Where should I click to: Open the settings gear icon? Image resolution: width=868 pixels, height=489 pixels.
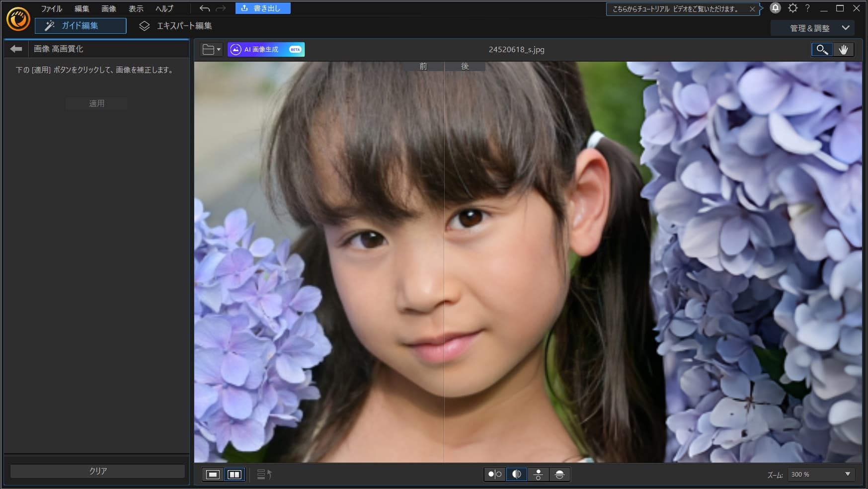point(793,8)
